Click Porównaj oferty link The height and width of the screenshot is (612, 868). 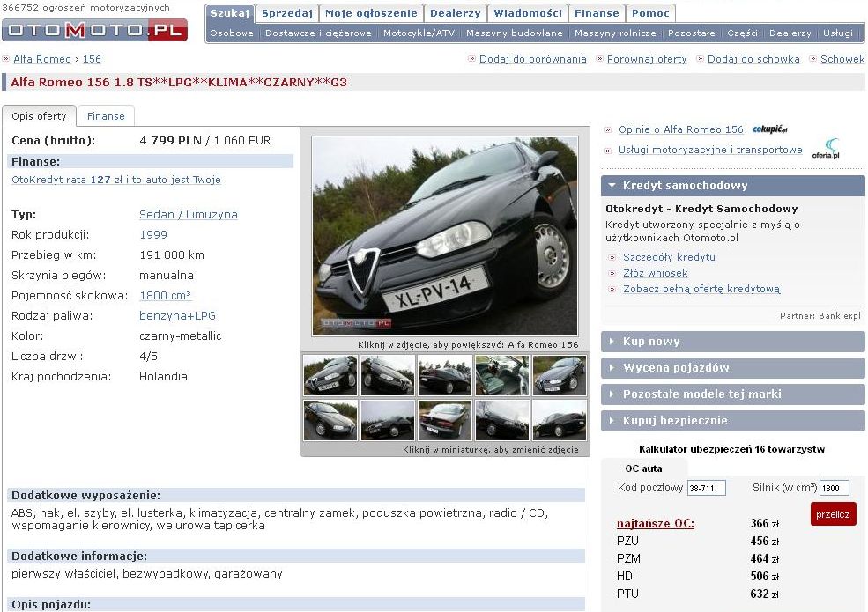click(x=647, y=59)
